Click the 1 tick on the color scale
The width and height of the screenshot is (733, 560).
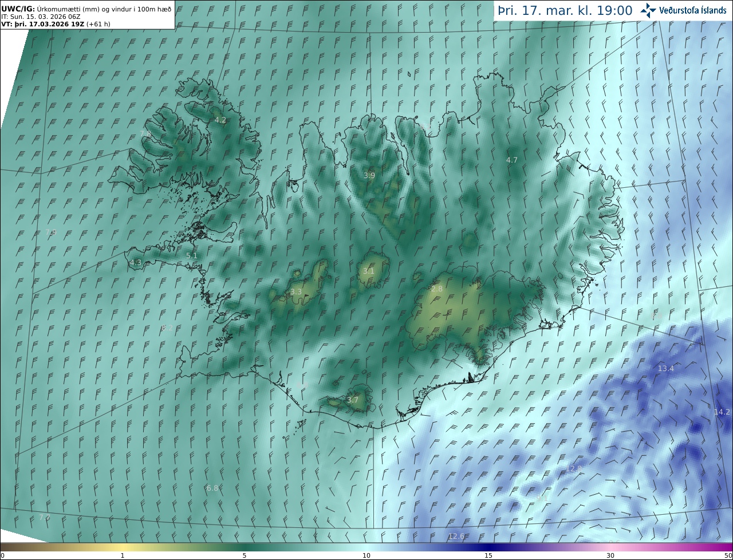(x=123, y=555)
